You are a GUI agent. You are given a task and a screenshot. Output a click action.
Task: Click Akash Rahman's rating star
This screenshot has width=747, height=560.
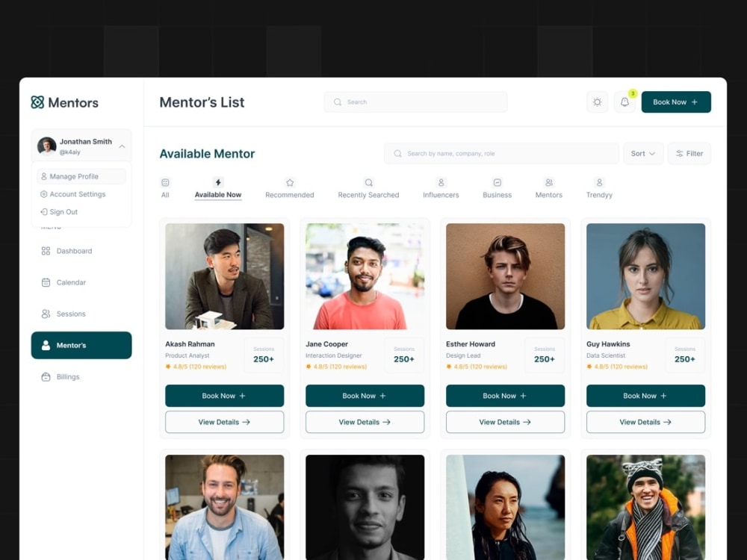pyautogui.click(x=168, y=367)
